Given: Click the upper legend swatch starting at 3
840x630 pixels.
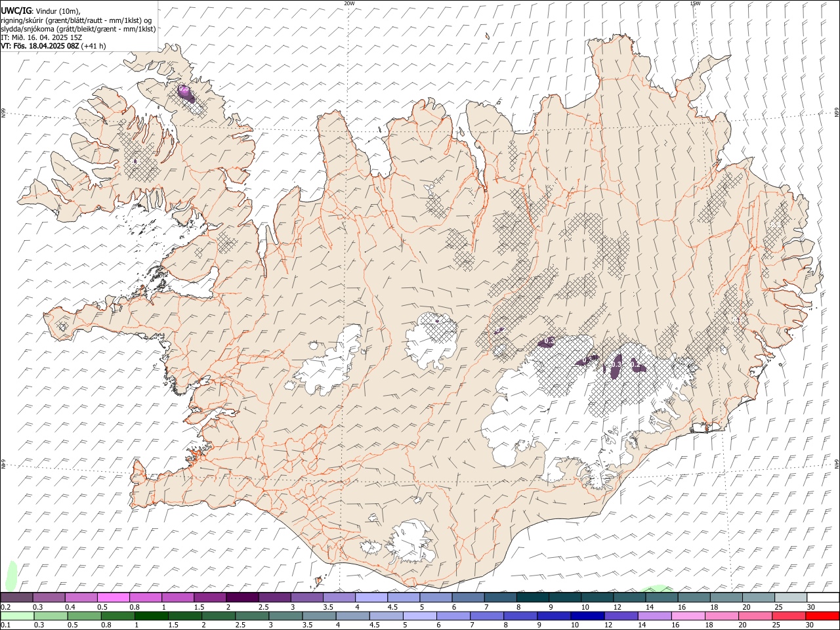Looking at the screenshot, I should point(306,597).
